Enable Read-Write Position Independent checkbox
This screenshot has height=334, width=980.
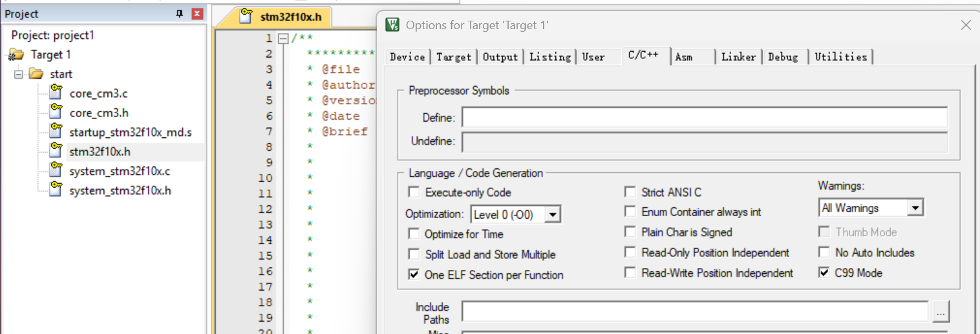(630, 273)
